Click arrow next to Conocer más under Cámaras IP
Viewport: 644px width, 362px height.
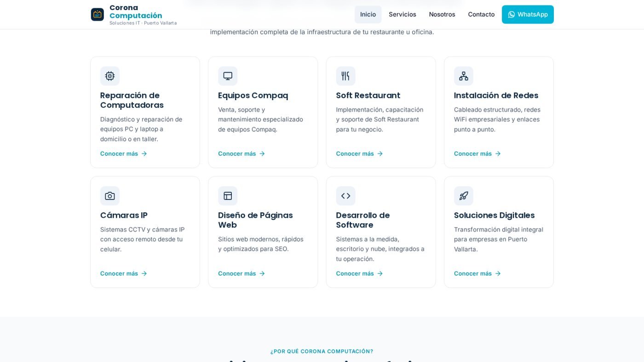(x=144, y=273)
